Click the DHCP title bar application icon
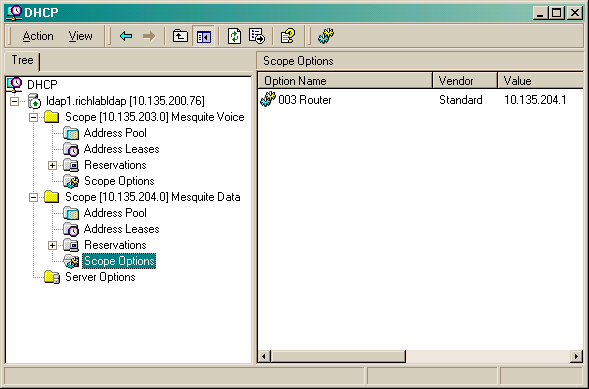The image size is (589, 389). pos(14,12)
